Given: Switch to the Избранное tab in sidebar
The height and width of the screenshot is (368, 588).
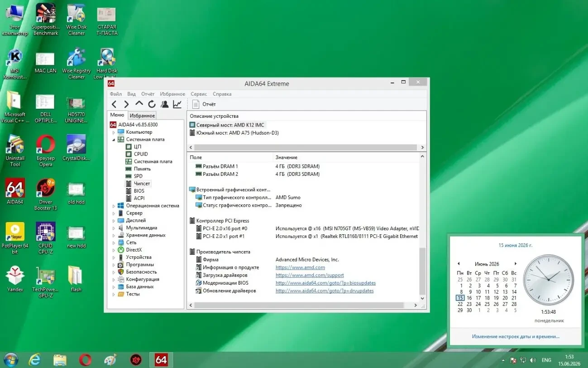Looking at the screenshot, I should click(142, 116).
